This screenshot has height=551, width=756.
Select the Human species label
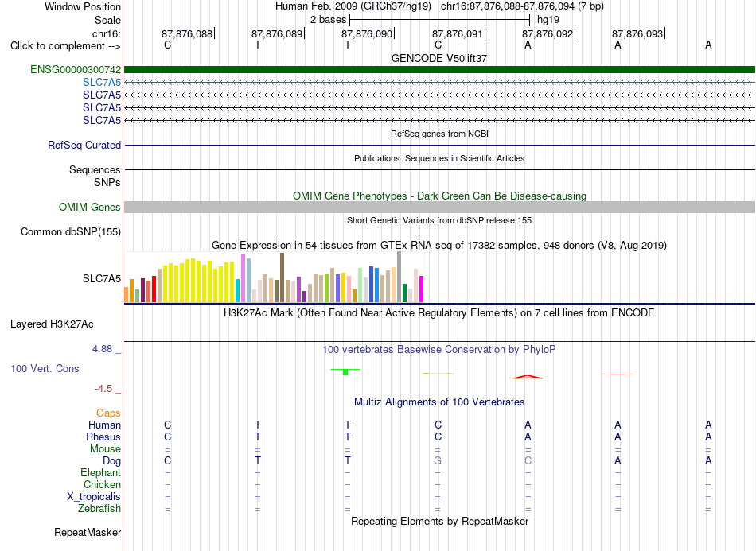point(104,425)
